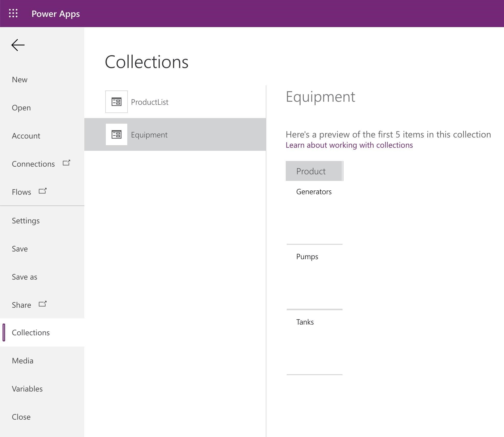Choose Save as in the sidebar
Image resolution: width=504 pixels, height=437 pixels.
pyautogui.click(x=25, y=277)
